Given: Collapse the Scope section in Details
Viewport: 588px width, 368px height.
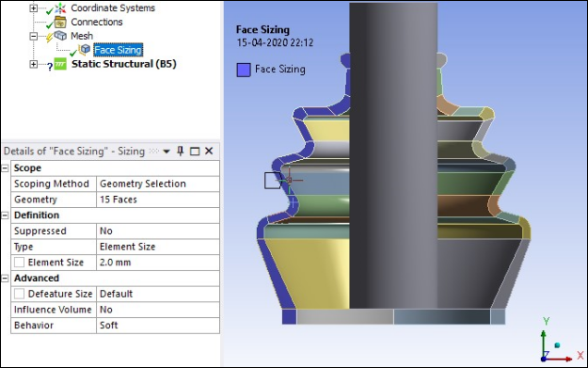Looking at the screenshot, I should click(5, 168).
